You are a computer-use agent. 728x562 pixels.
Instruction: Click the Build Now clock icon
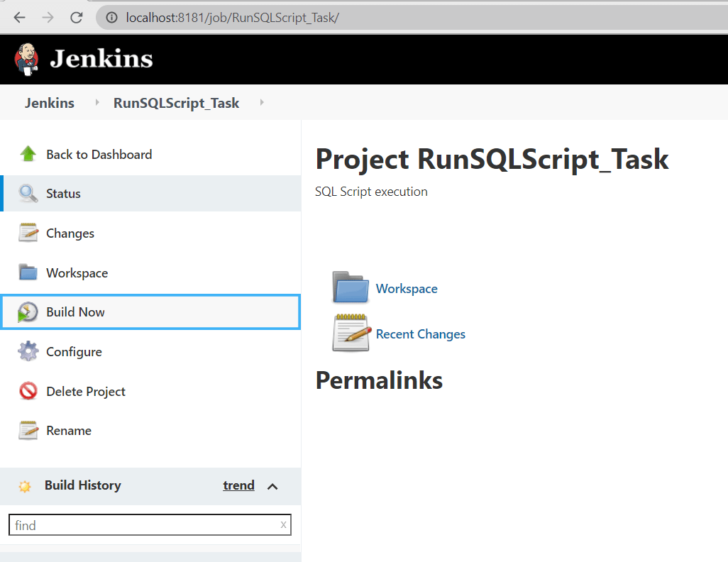tap(28, 312)
